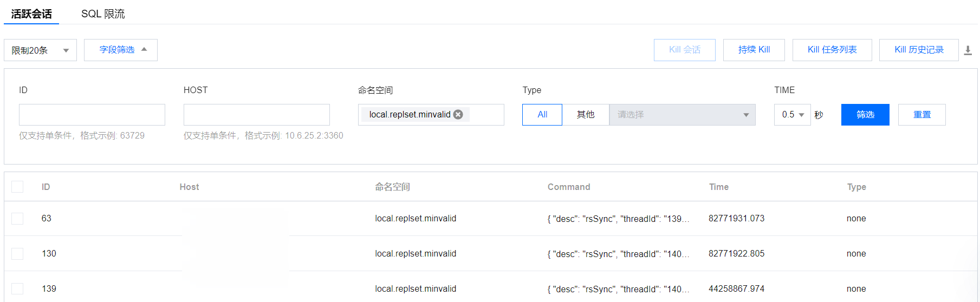The image size is (980, 302).
Task: Open the TIME 0.5 seconds dropdown
Action: 792,115
